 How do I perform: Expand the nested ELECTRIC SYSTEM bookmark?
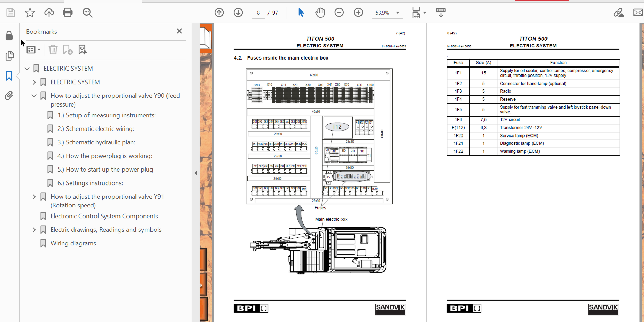point(34,82)
